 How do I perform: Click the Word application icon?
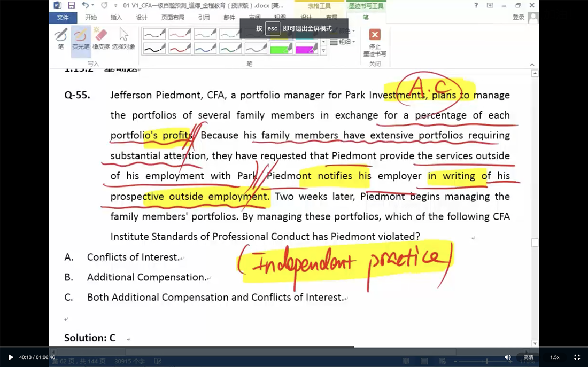coord(57,5)
